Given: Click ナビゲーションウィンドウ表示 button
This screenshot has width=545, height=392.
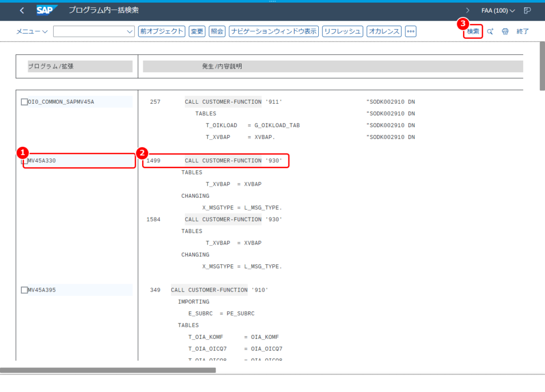Looking at the screenshot, I should pos(274,31).
